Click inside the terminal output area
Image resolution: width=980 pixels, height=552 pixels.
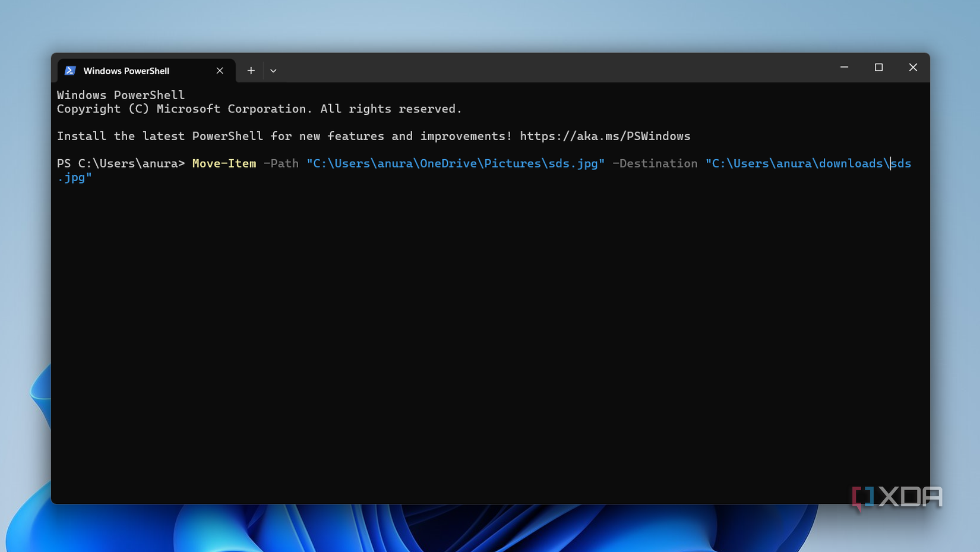pyautogui.click(x=475, y=327)
